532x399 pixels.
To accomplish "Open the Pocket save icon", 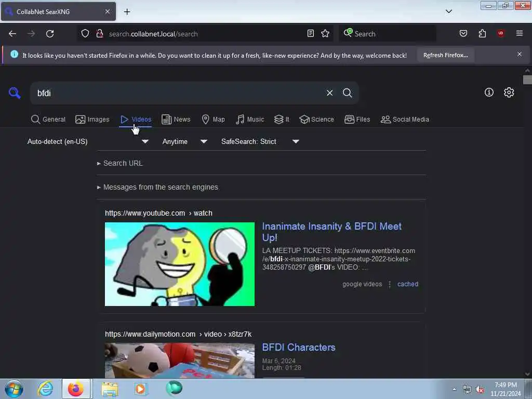I will tap(463, 34).
